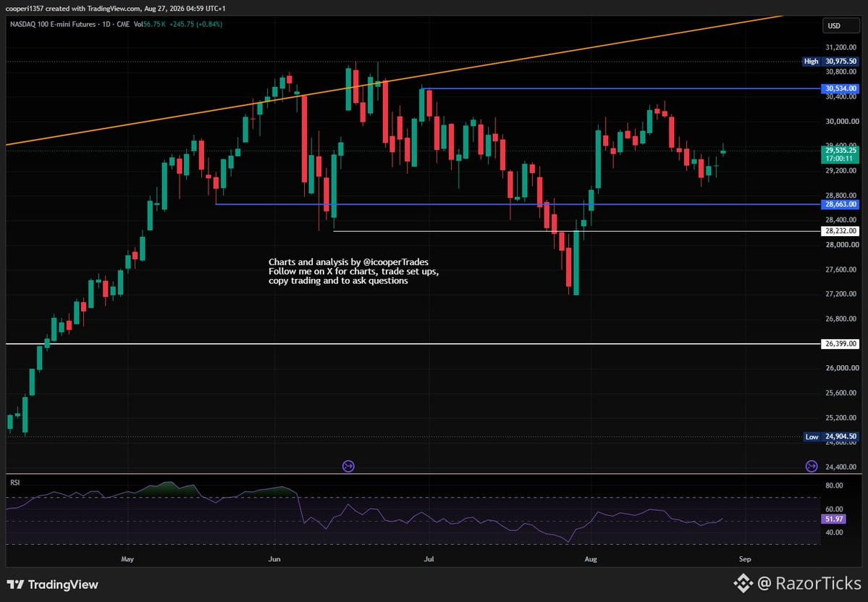The image size is (868, 602).
Task: Click the 24,400.00 price axis value
Action: (x=841, y=467)
